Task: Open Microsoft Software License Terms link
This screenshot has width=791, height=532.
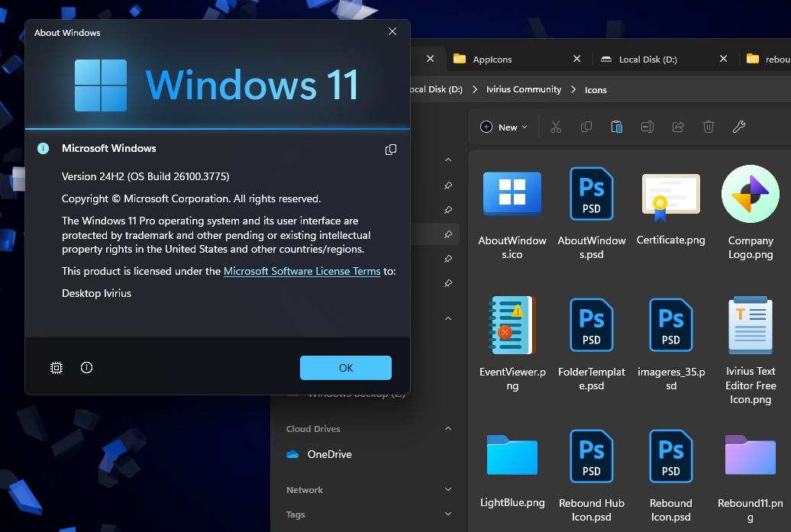Action: pyautogui.click(x=302, y=271)
